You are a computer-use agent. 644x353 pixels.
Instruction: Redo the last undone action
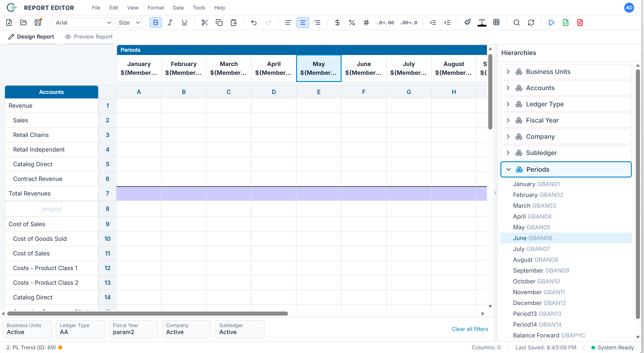tap(268, 23)
